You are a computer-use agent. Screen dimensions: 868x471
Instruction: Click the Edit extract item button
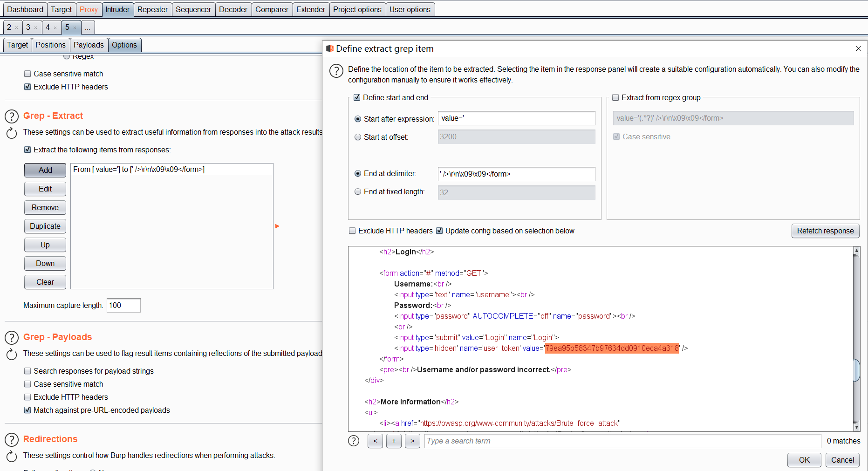(45, 189)
